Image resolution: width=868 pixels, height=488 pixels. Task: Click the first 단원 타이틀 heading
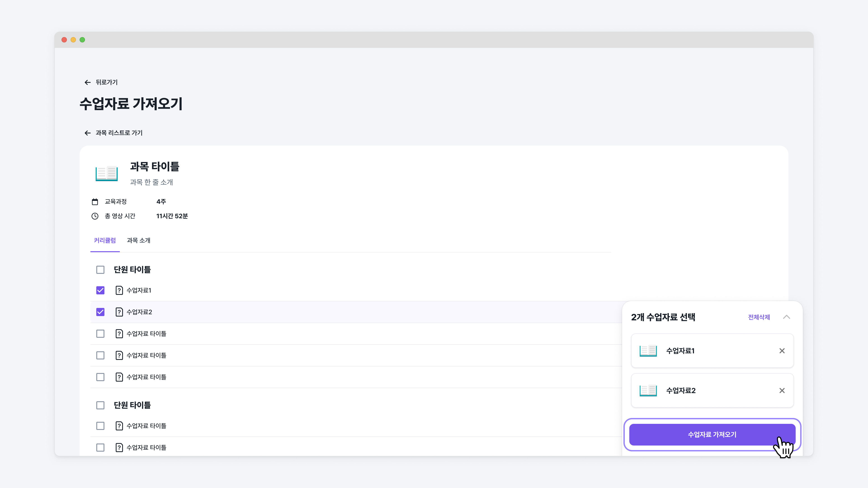[132, 270]
